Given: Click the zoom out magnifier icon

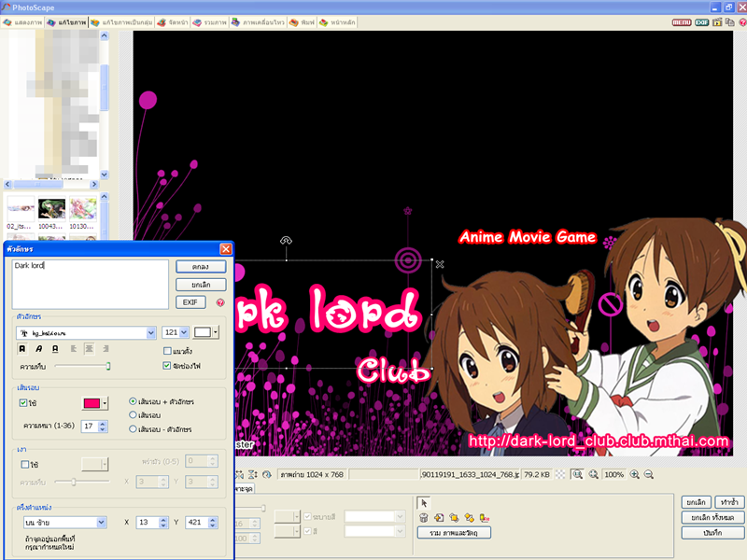Looking at the screenshot, I should [x=648, y=474].
